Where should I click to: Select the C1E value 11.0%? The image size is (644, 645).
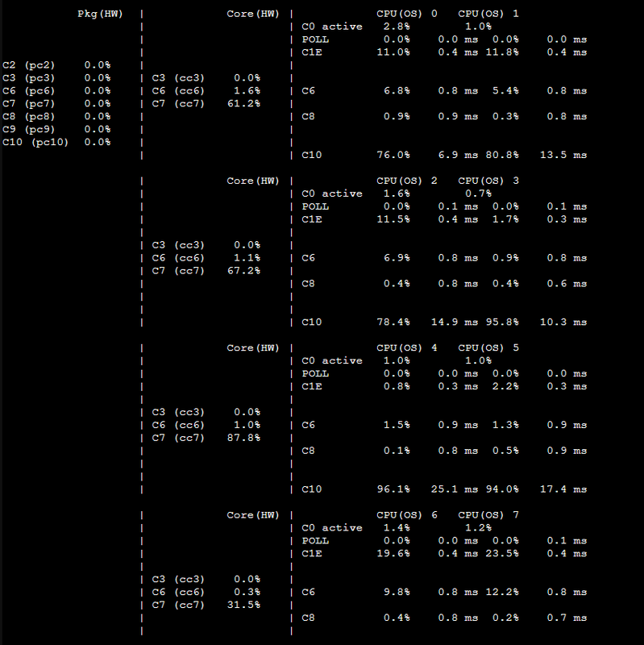pos(393,52)
